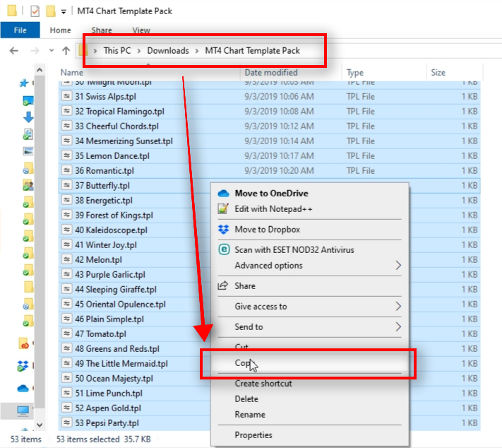Viewport: 502px width, 448px height.
Task: Click Downloads in the address bar
Action: 168,51
